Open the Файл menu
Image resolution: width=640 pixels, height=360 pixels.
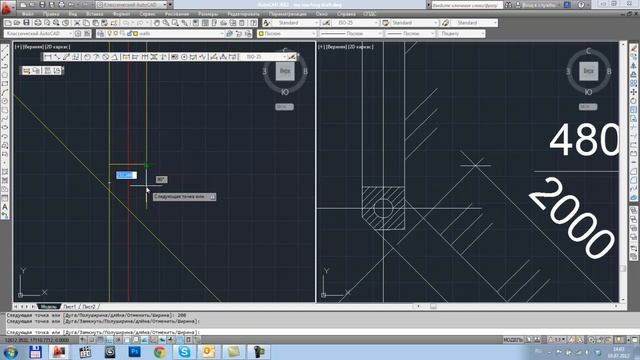(28, 14)
